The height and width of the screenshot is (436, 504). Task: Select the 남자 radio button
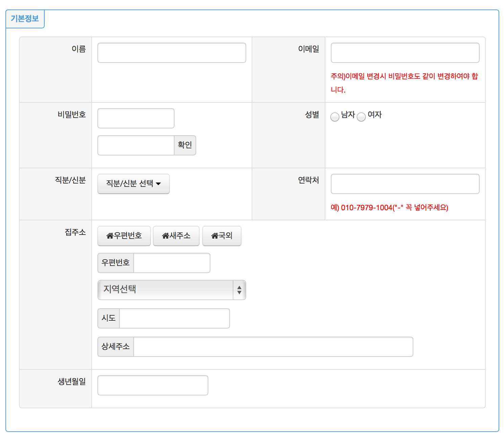[x=335, y=117]
